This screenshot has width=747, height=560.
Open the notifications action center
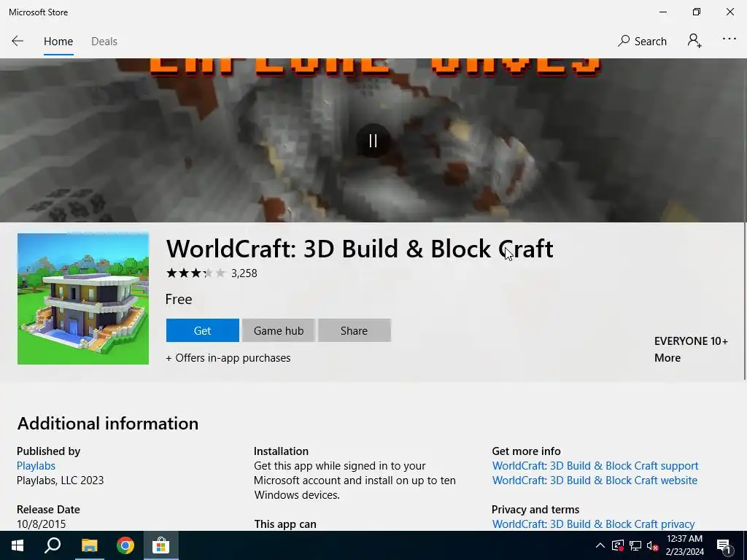coord(724,546)
